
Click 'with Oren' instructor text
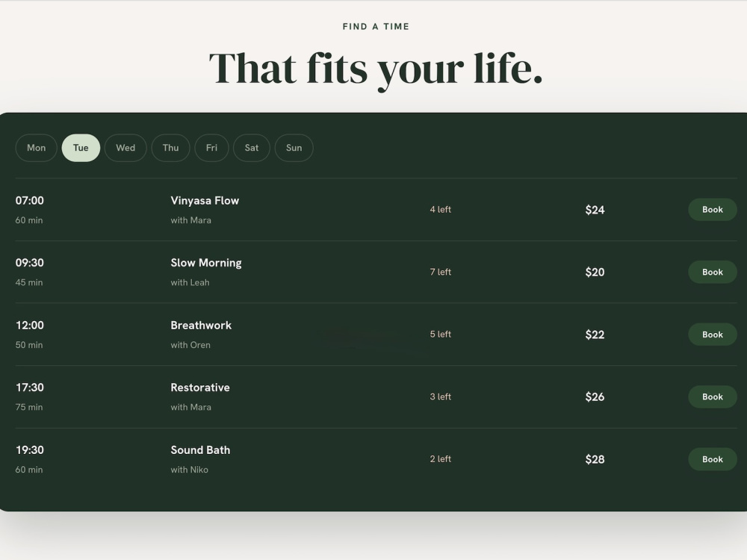(x=190, y=345)
